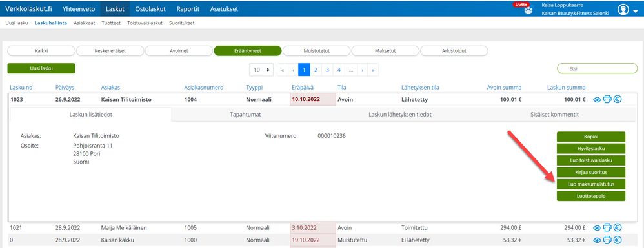The height and width of the screenshot is (248, 644).
Task: Go to page 4 of invoices
Action: click(x=339, y=70)
